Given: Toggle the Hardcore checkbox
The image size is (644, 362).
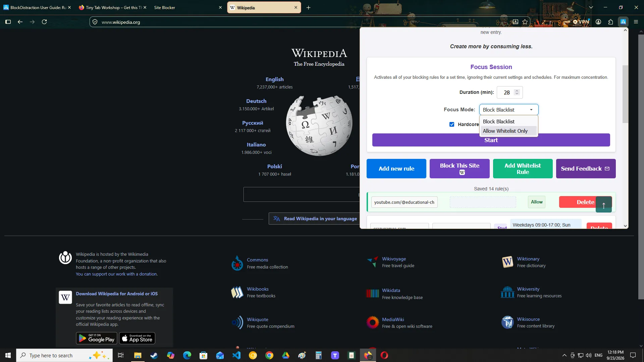Looking at the screenshot, I should [452, 124].
